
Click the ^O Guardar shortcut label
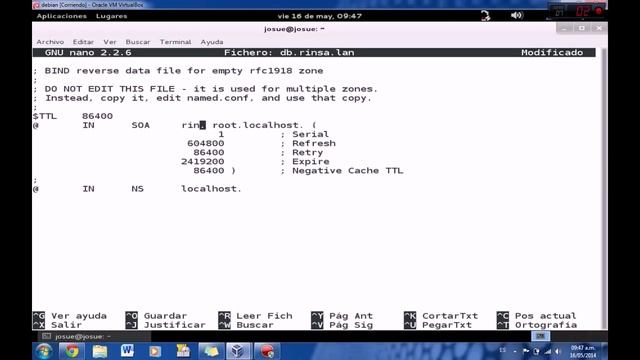pyautogui.click(x=156, y=316)
